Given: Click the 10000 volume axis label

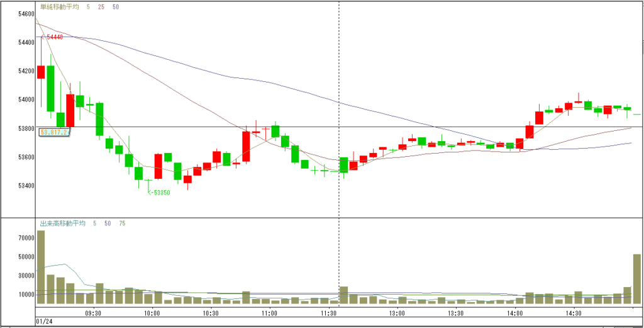Looking at the screenshot, I should click(26, 295).
